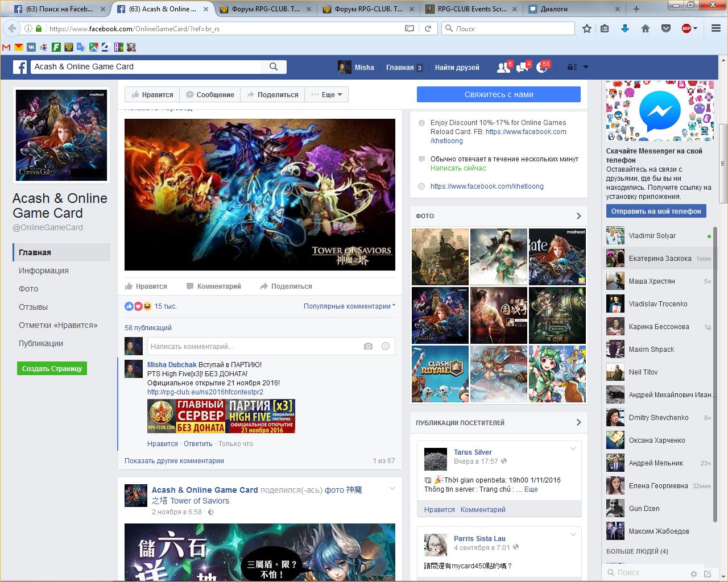Open Популярные комментарии sort dropdown
This screenshot has width=728, height=582.
[349, 306]
